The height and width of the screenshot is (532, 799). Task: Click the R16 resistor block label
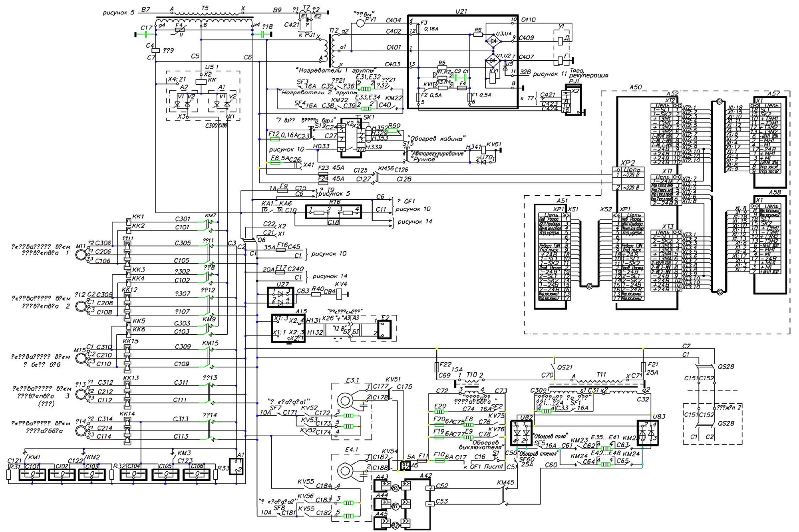(335, 202)
